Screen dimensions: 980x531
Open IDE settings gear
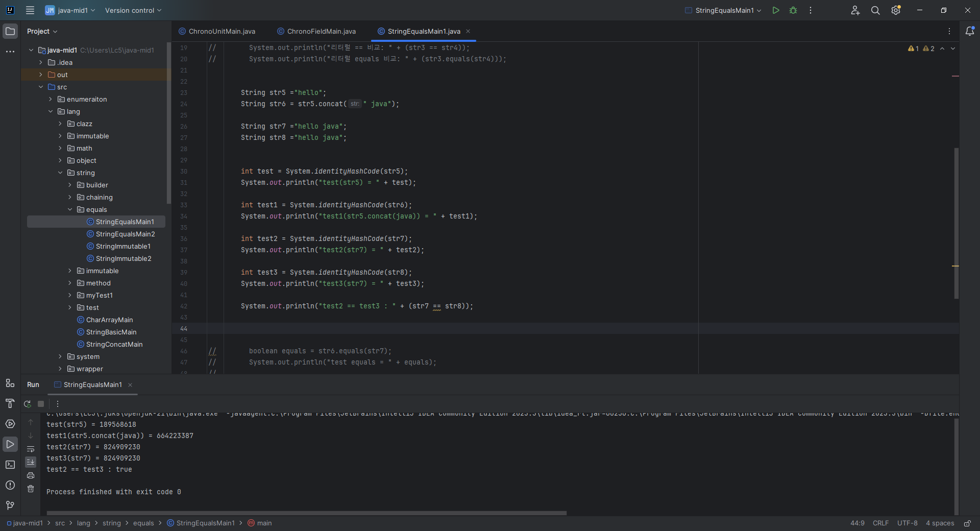896,10
